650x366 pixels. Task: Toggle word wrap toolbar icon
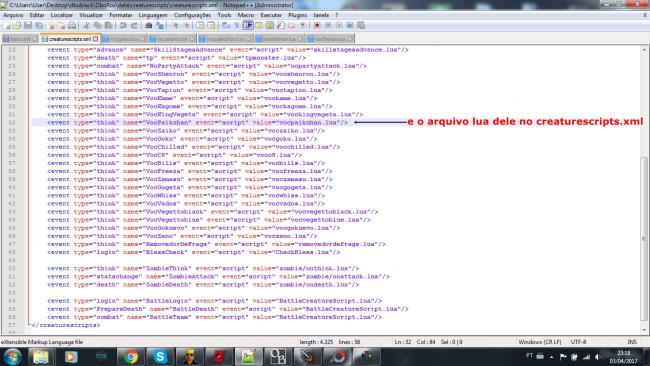coord(226,26)
